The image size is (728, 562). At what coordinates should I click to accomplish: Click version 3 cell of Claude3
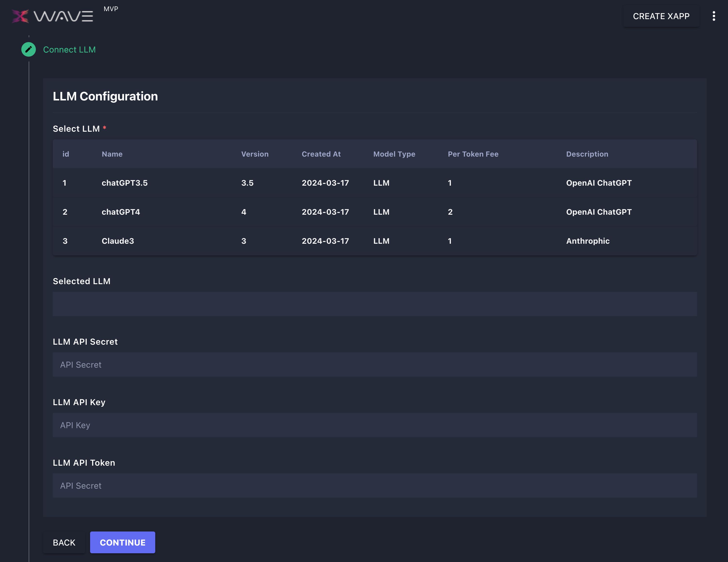pyautogui.click(x=244, y=241)
